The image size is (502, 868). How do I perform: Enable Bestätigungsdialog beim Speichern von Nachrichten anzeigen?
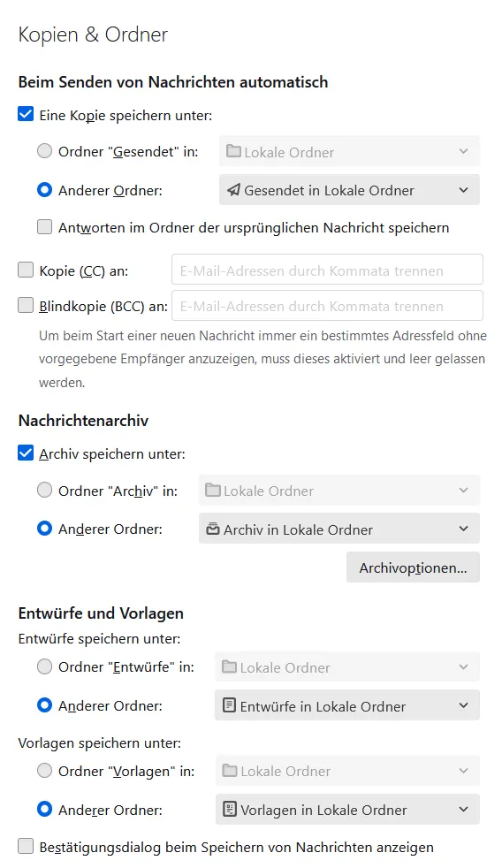pos(26,847)
